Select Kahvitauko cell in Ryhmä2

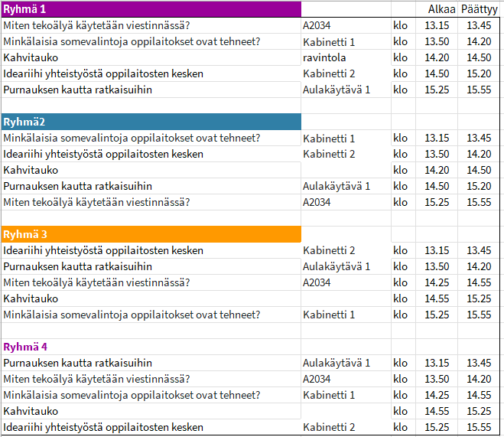(x=31, y=170)
